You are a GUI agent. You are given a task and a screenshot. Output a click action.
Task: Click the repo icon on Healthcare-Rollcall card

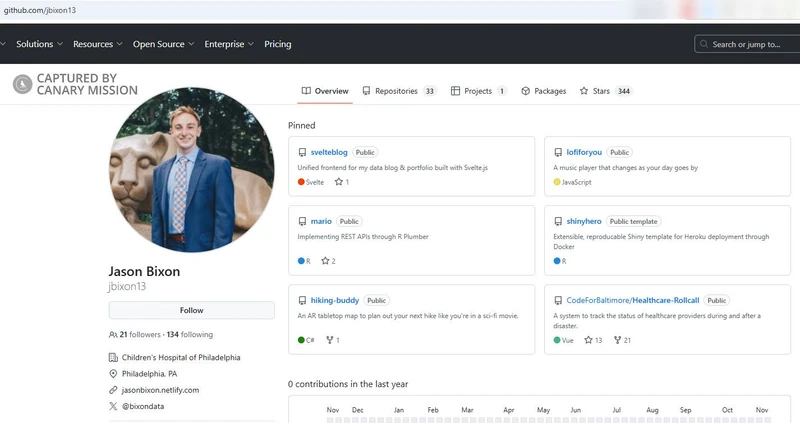[558, 300]
